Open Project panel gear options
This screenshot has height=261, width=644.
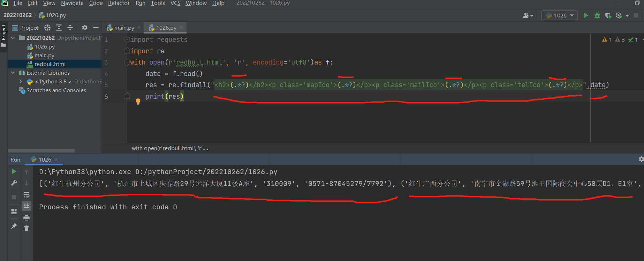click(x=85, y=28)
